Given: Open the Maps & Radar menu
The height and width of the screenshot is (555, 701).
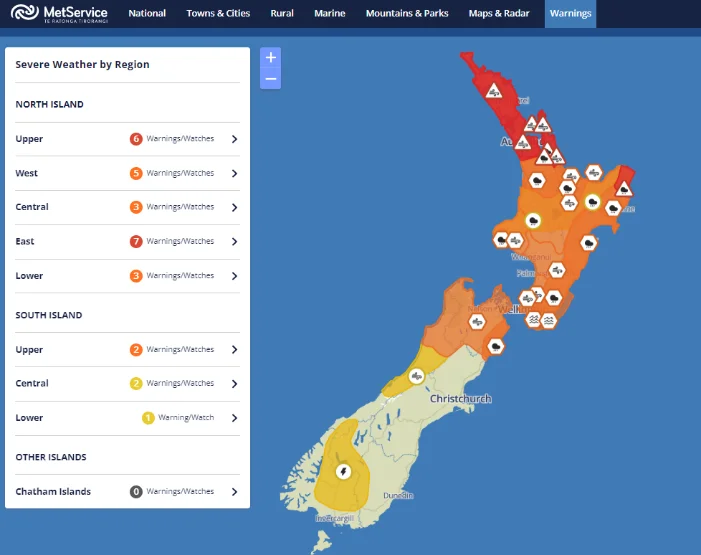Looking at the screenshot, I should tap(499, 13).
